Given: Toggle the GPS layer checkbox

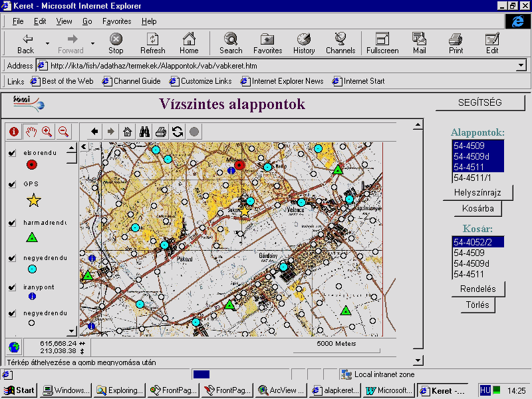Looking at the screenshot, I should tap(12, 184).
